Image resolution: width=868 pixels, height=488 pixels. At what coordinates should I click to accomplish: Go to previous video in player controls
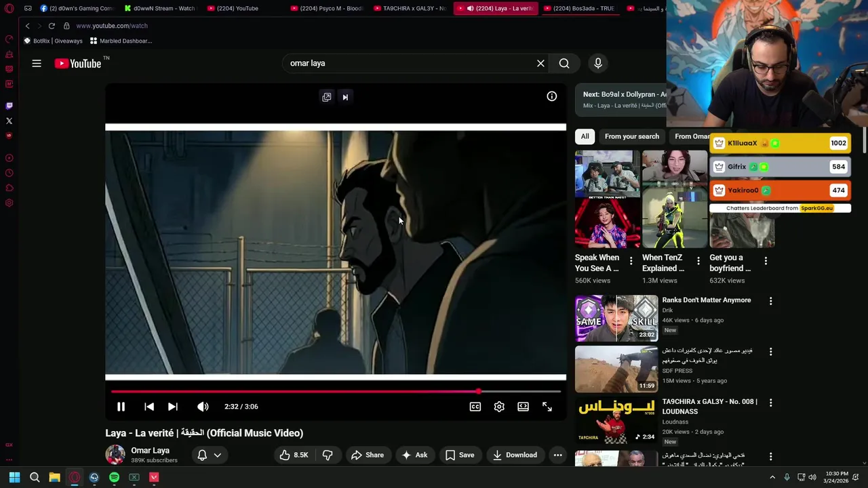149,407
